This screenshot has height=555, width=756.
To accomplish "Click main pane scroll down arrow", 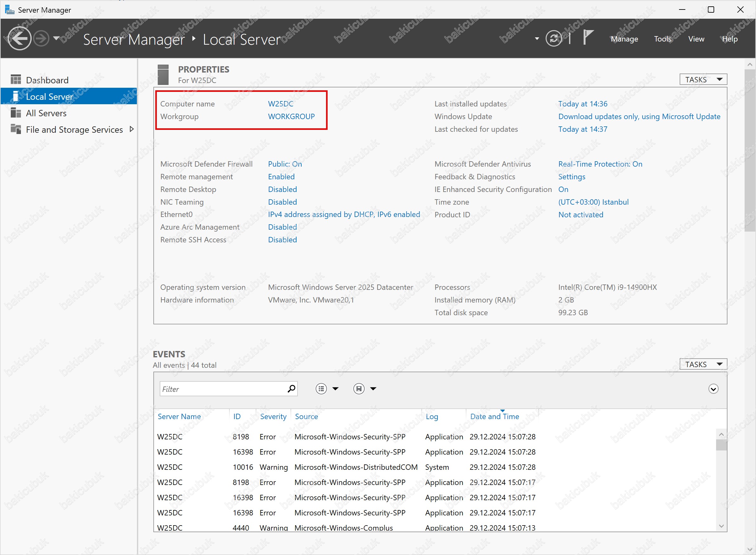I will [x=750, y=549].
